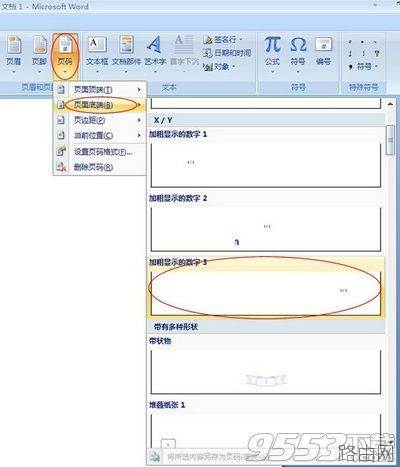Click the 页码 (Page Number) ribbon button
The image size is (400, 467).
(x=65, y=55)
